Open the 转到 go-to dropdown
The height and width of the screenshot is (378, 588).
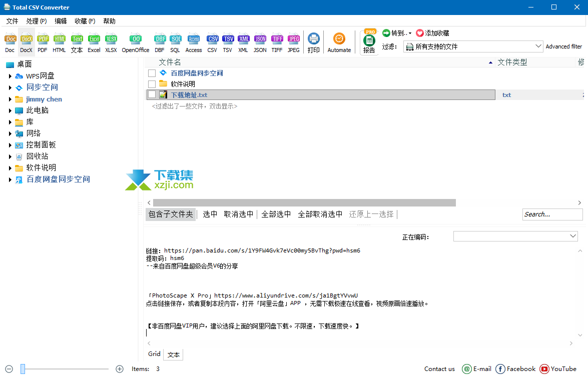point(397,33)
